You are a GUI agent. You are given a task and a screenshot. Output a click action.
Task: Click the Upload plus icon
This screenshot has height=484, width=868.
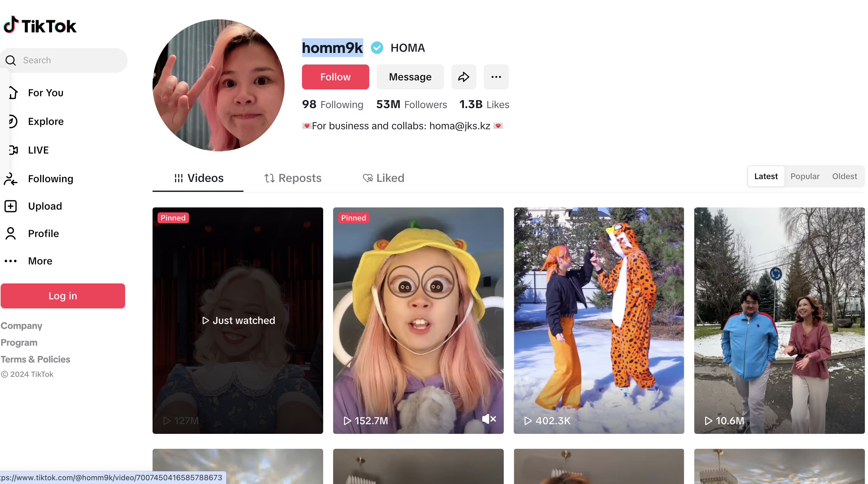tap(11, 206)
